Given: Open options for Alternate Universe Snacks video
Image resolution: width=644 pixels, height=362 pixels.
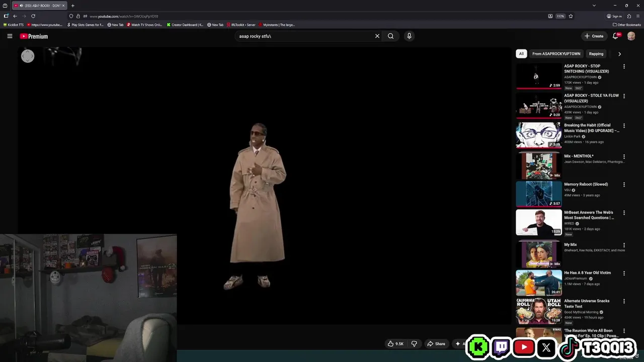Looking at the screenshot, I should 624,301.
